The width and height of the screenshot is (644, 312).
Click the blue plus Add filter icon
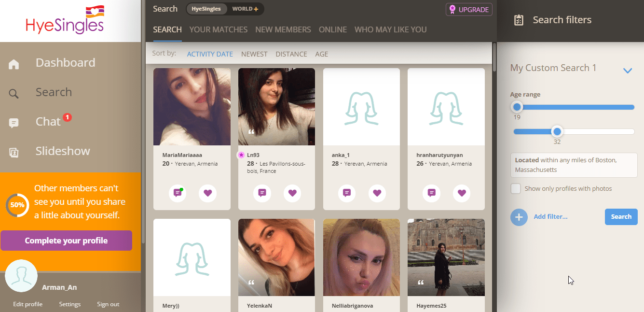click(x=519, y=217)
